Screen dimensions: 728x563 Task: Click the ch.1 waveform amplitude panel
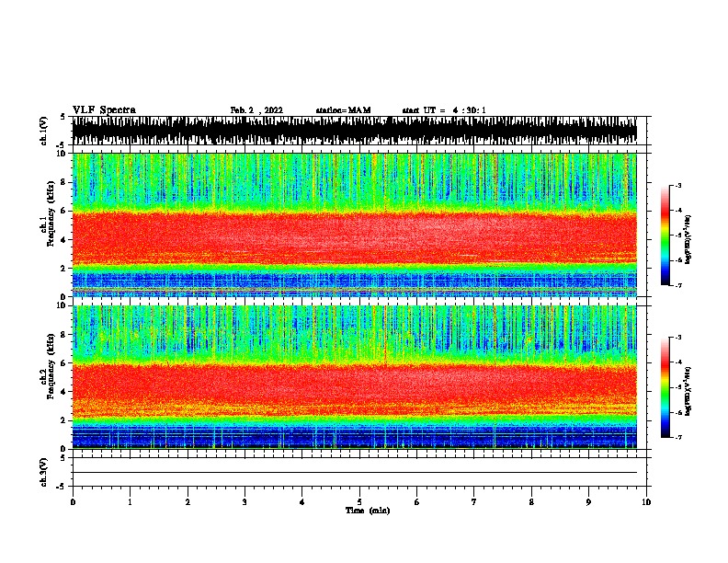pos(354,131)
